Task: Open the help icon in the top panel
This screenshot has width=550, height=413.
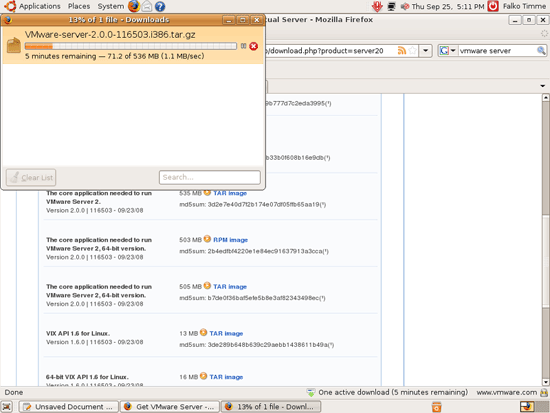Action: pos(160,6)
